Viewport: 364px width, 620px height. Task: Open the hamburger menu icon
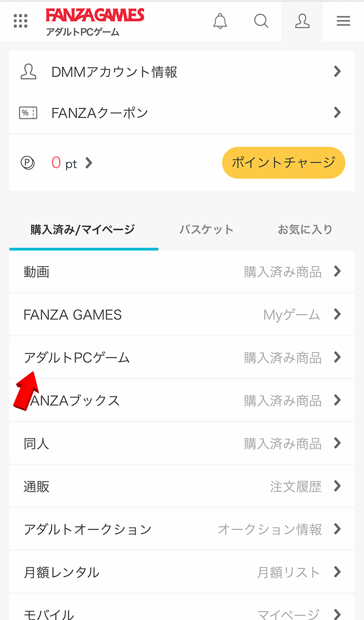pyautogui.click(x=343, y=21)
